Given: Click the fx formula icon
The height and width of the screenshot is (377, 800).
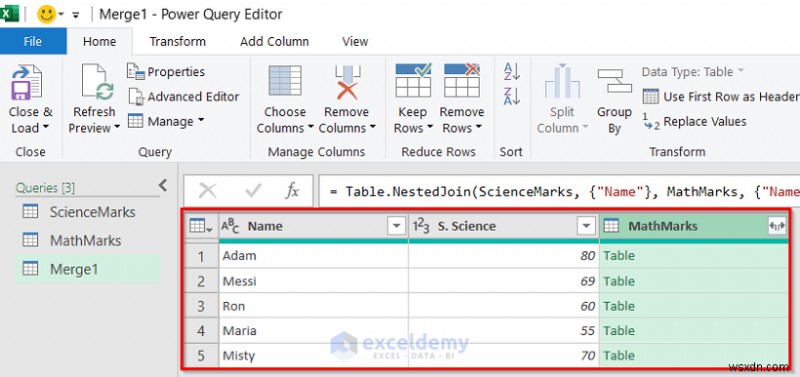Looking at the screenshot, I should pyautogui.click(x=292, y=191).
